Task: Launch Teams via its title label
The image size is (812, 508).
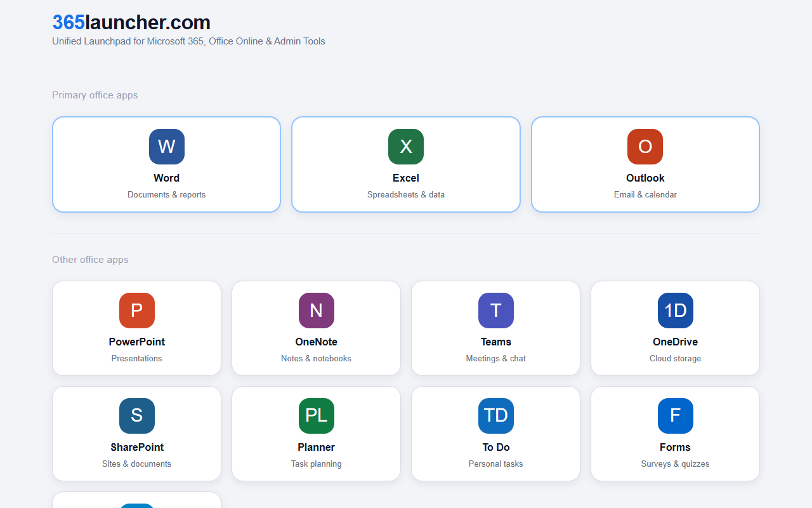Action: (496, 342)
